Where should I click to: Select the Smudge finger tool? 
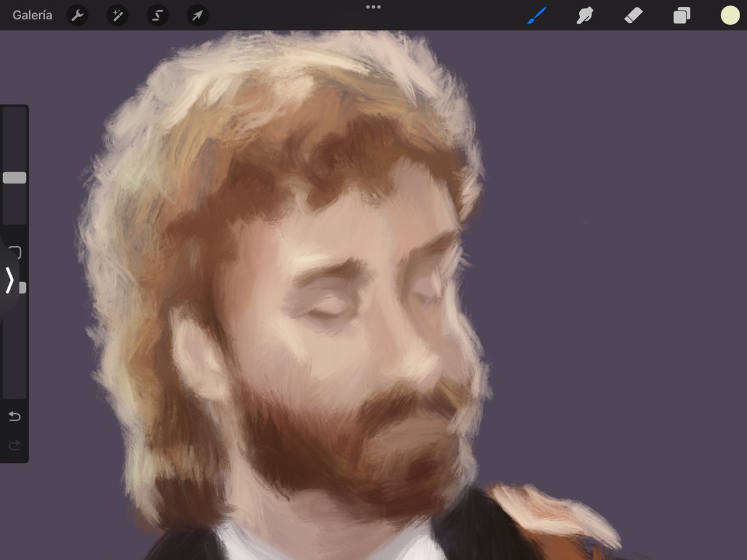pyautogui.click(x=585, y=16)
